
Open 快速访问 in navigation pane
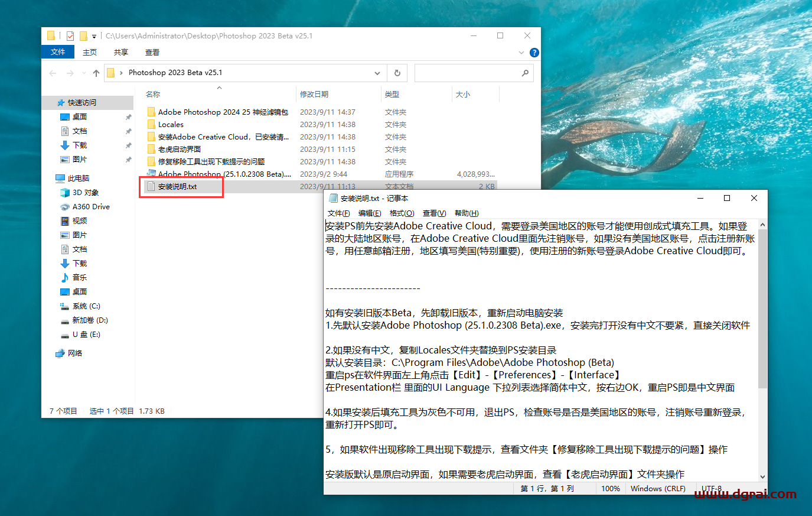coord(81,102)
